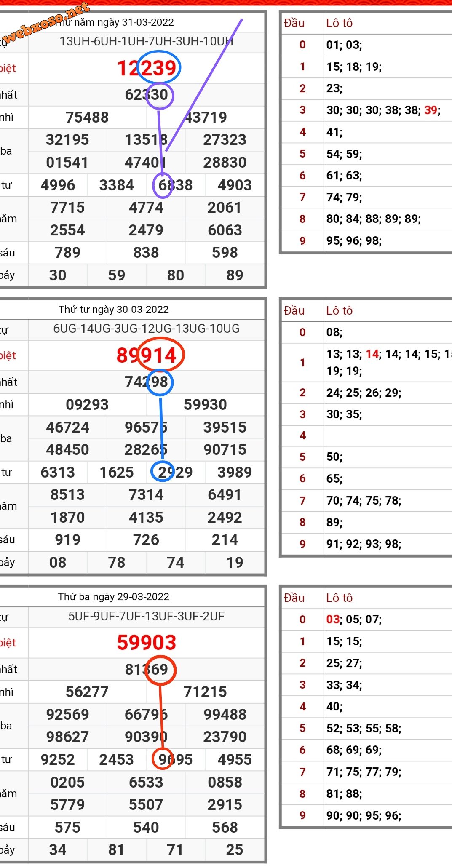Select third prize number 99488

[225, 714]
